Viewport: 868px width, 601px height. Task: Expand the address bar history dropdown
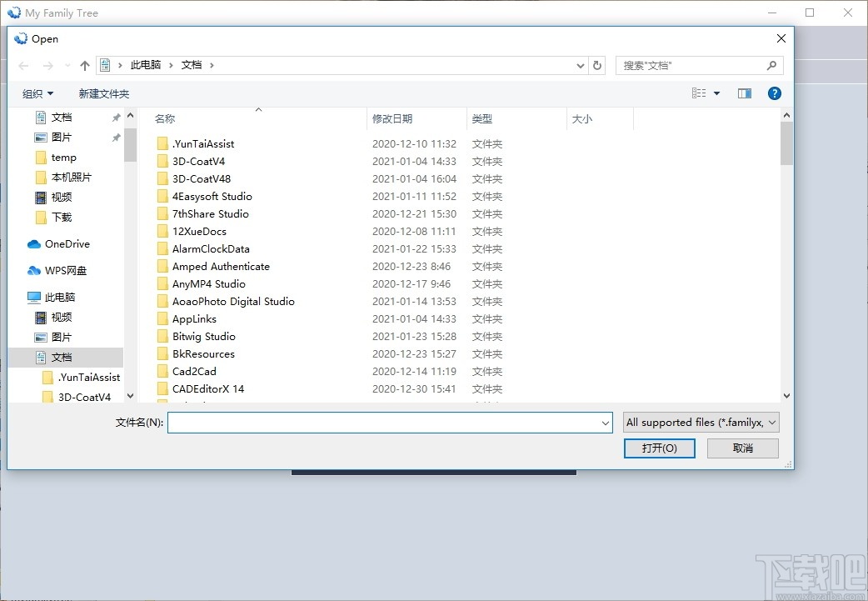pyautogui.click(x=580, y=65)
